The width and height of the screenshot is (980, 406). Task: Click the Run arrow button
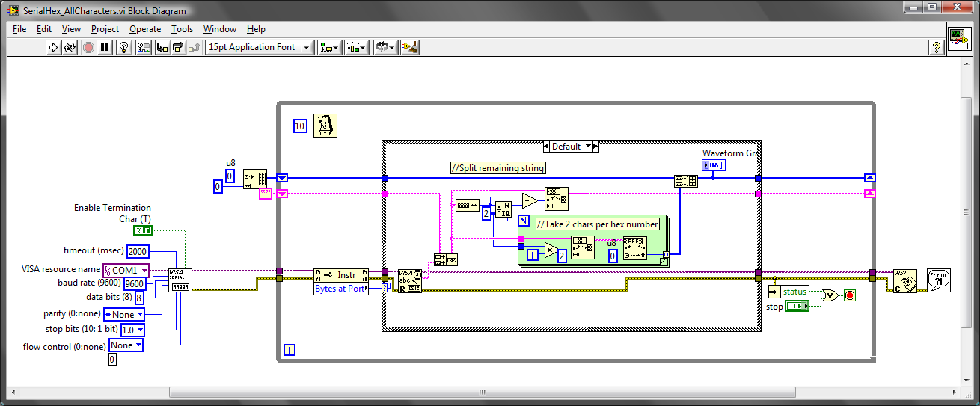(x=53, y=47)
